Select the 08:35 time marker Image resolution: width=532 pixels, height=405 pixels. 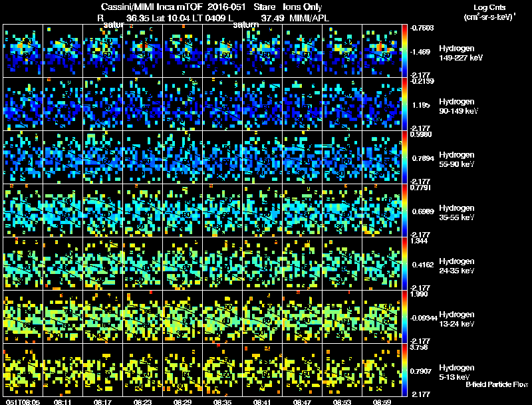[223, 401]
